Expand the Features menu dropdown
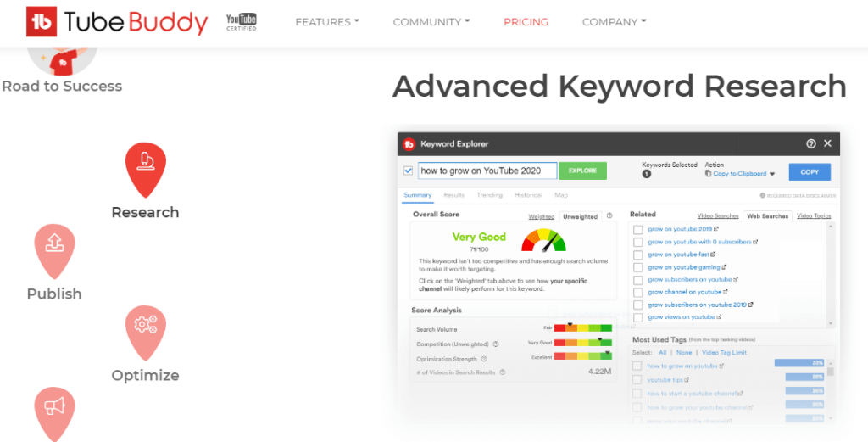 (x=326, y=22)
